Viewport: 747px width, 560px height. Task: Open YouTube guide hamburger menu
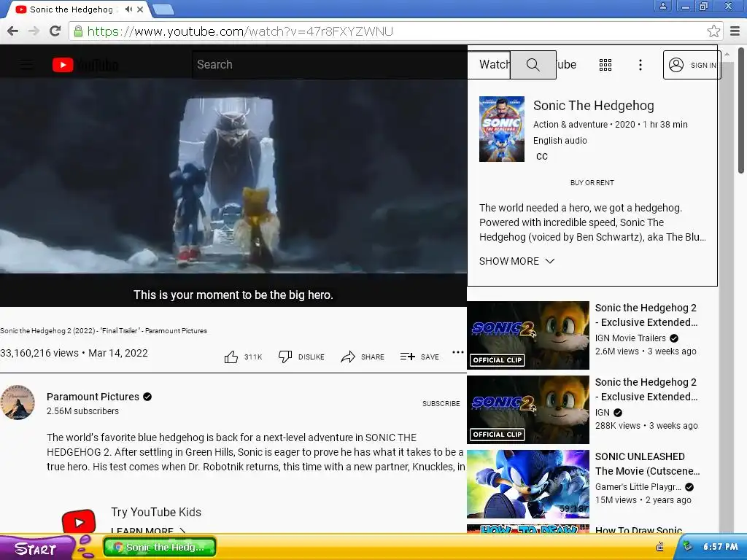coord(27,65)
